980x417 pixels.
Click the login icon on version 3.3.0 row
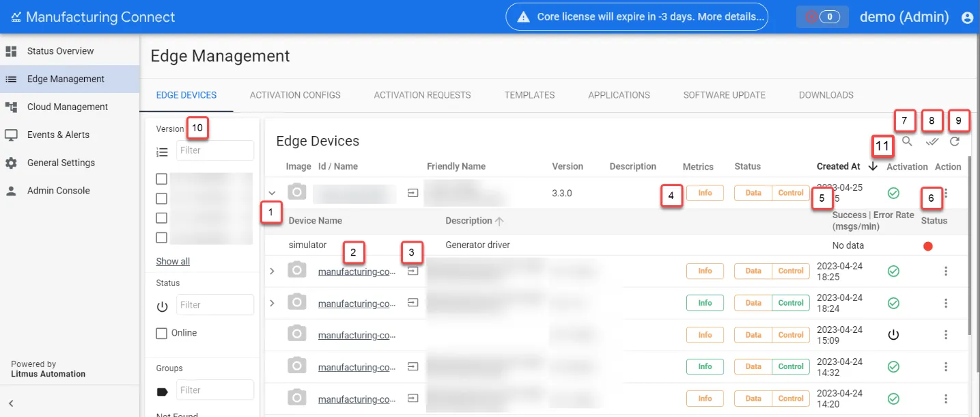(x=412, y=193)
